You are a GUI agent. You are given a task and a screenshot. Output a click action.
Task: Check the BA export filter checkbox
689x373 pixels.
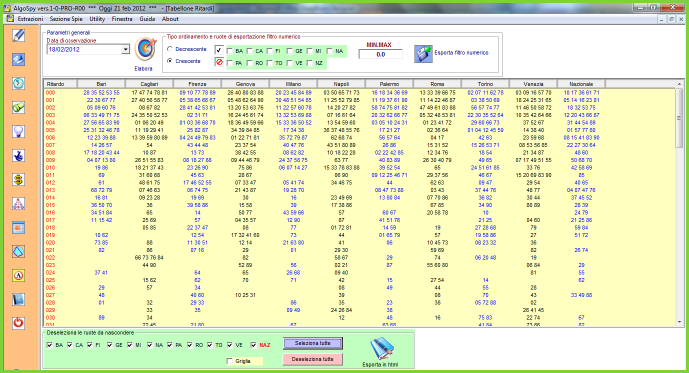229,51
